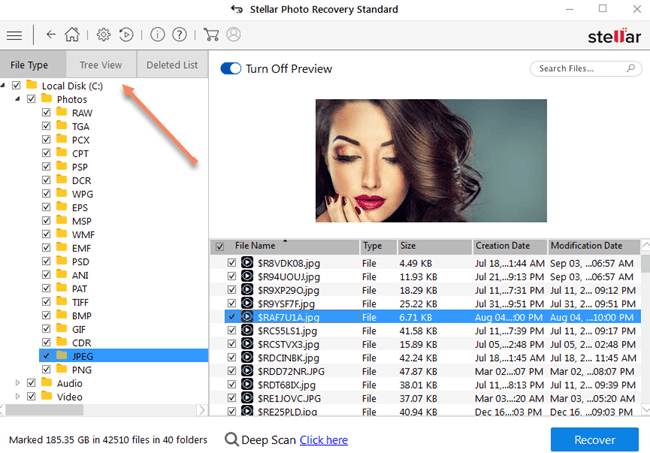This screenshot has width=650, height=453.
Task: Select the PSD folder in tree
Action: coord(80,262)
